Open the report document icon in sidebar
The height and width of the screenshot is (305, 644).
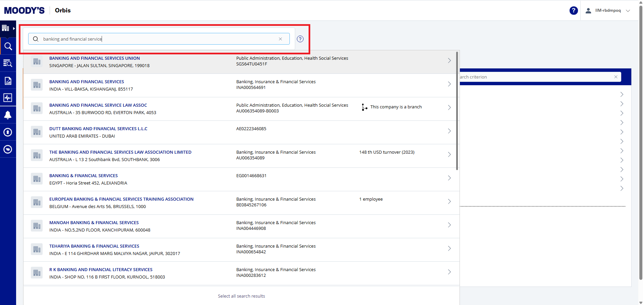coord(8,81)
